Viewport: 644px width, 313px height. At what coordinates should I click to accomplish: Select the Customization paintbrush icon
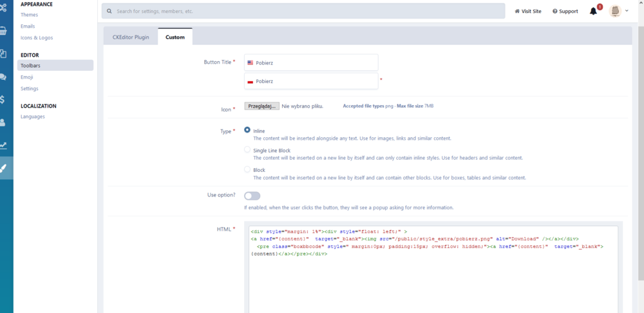coord(4,168)
